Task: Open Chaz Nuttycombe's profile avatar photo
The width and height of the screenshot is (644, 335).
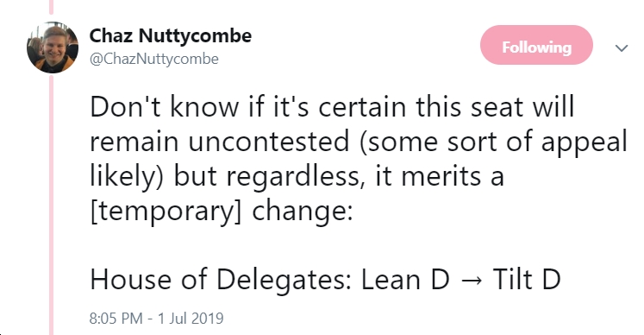Action: pyautogui.click(x=53, y=47)
